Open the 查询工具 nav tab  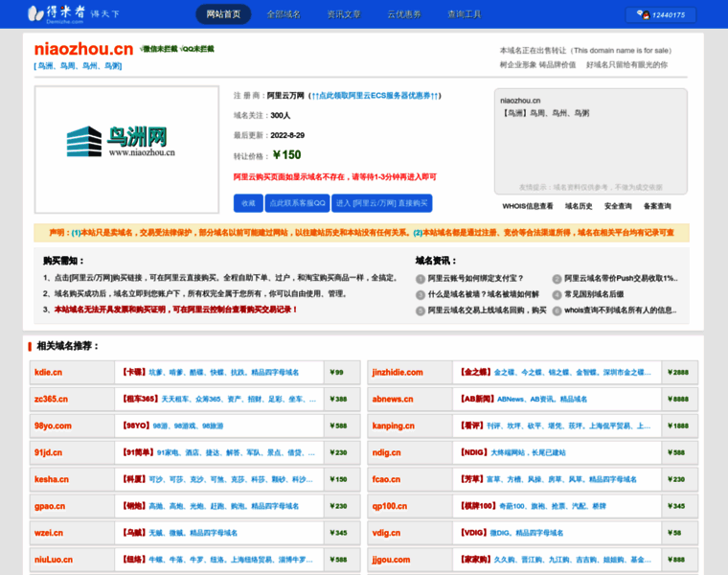(x=465, y=14)
